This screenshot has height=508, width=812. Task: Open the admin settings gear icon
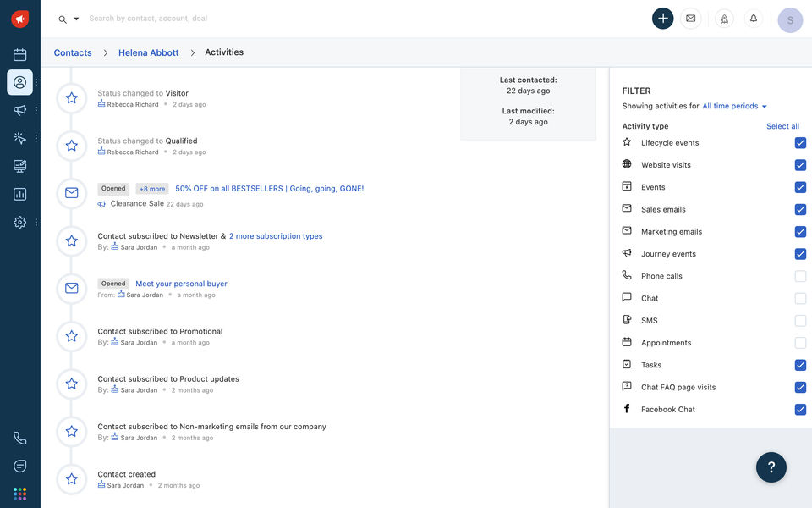click(x=19, y=223)
